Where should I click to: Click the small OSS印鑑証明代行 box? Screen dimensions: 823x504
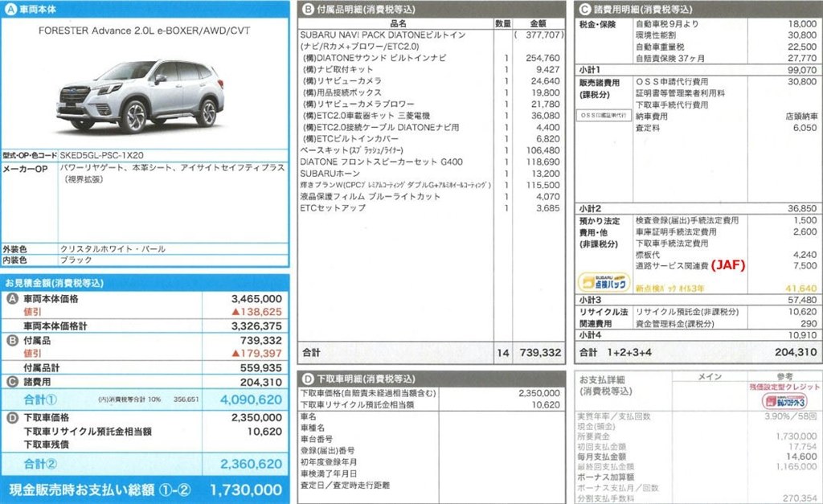(603, 115)
